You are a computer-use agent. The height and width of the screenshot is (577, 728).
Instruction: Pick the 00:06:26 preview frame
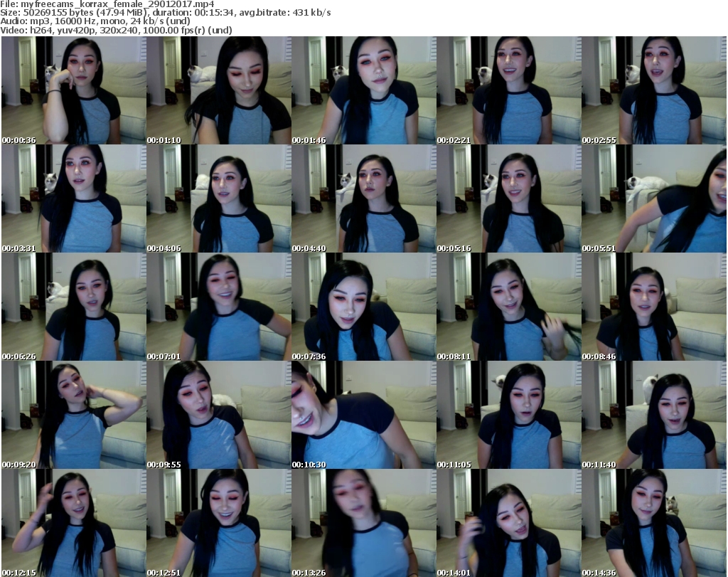(x=74, y=307)
